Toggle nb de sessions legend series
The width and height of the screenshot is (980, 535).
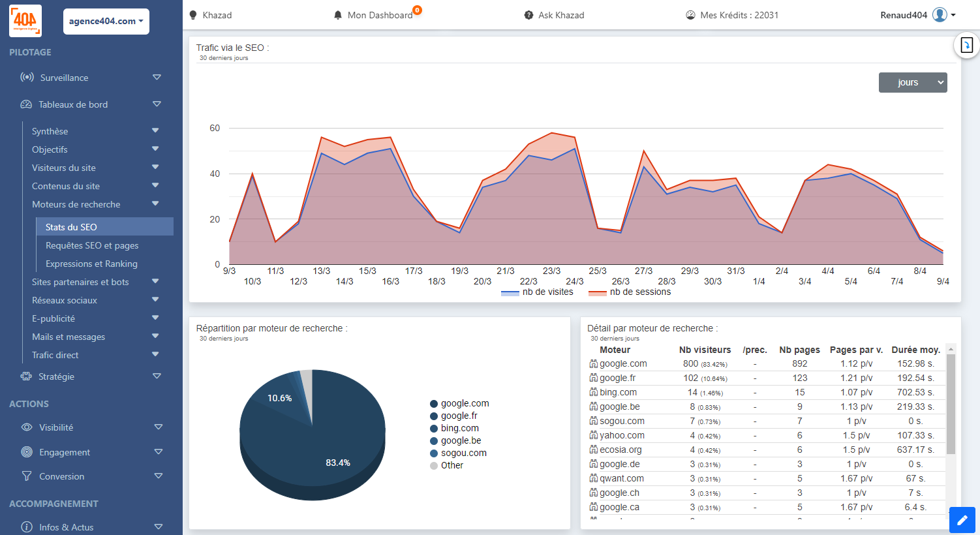coord(630,292)
